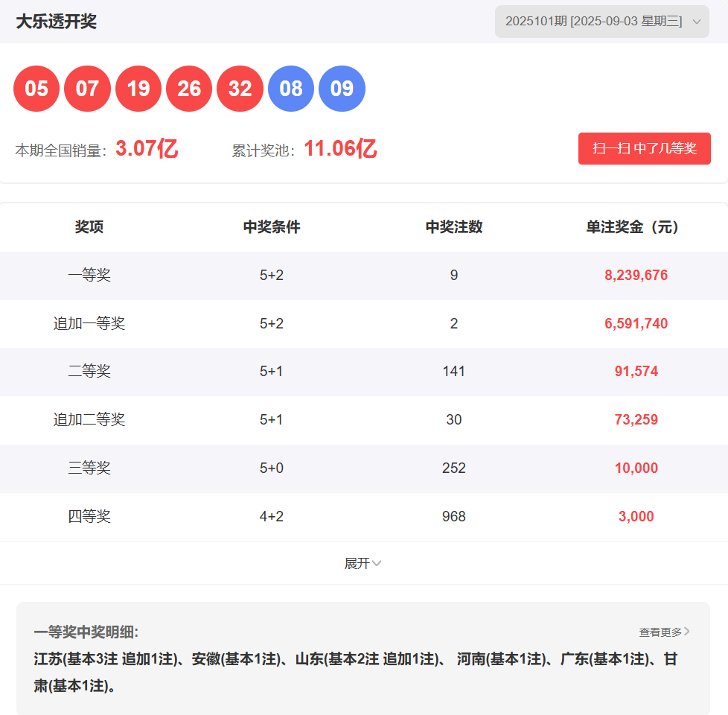This screenshot has height=715, width=728.
Task: Click the 累计奖池 11.06亿 amount
Action: click(340, 149)
